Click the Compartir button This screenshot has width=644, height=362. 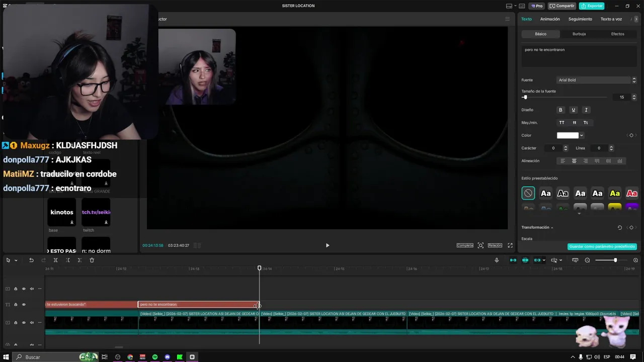(562, 6)
